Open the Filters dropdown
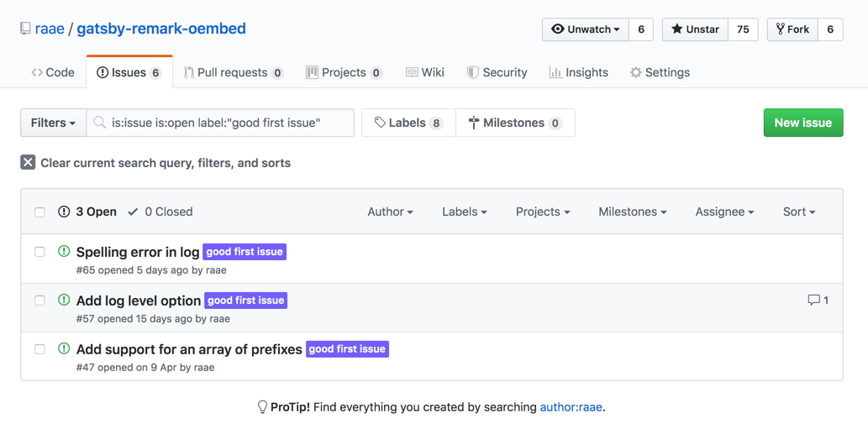Screen dimensions: 868x434 53,123
